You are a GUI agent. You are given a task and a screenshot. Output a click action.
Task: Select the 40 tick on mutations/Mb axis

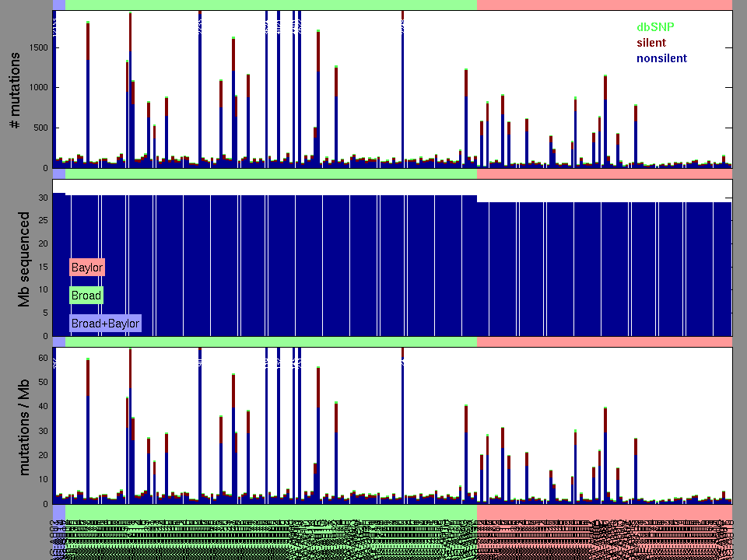[43, 407]
